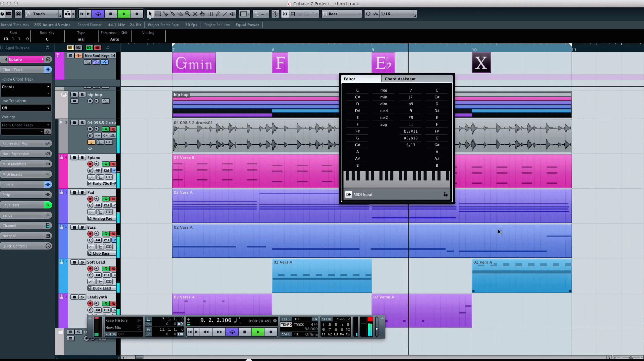Screen dimensions: 644x361
Task: Select the Erase tool
Action: coord(180,14)
